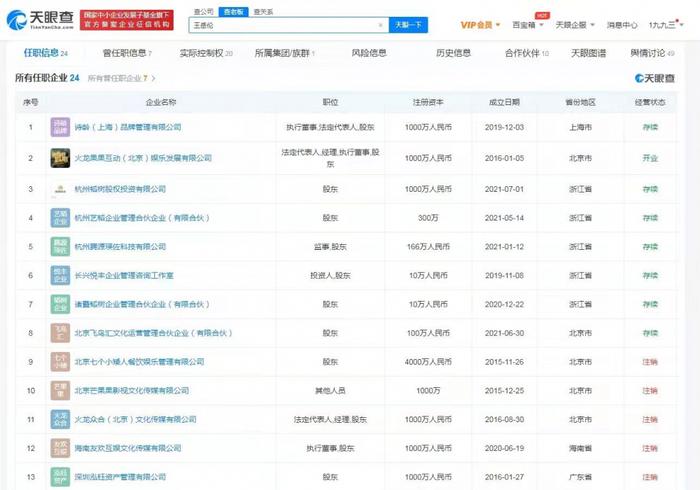Click the 天眼一下 search button
The width and height of the screenshot is (700, 490).
click(408, 25)
